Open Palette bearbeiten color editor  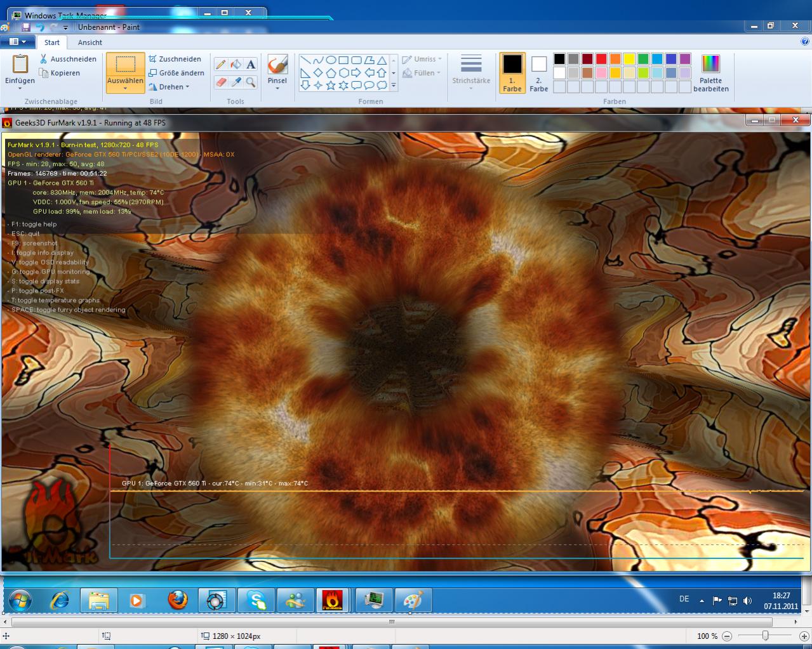pyautogui.click(x=711, y=73)
